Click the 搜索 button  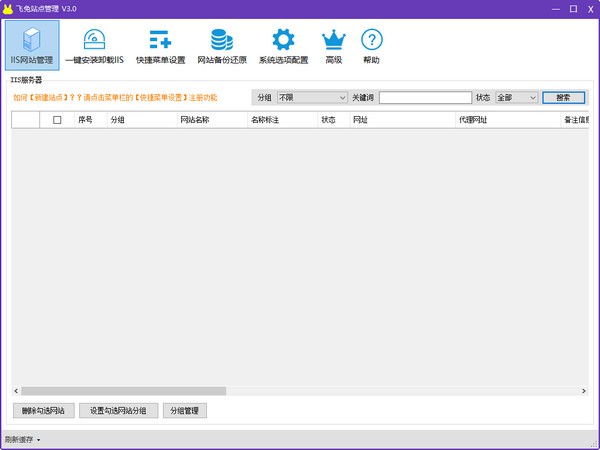[563, 98]
